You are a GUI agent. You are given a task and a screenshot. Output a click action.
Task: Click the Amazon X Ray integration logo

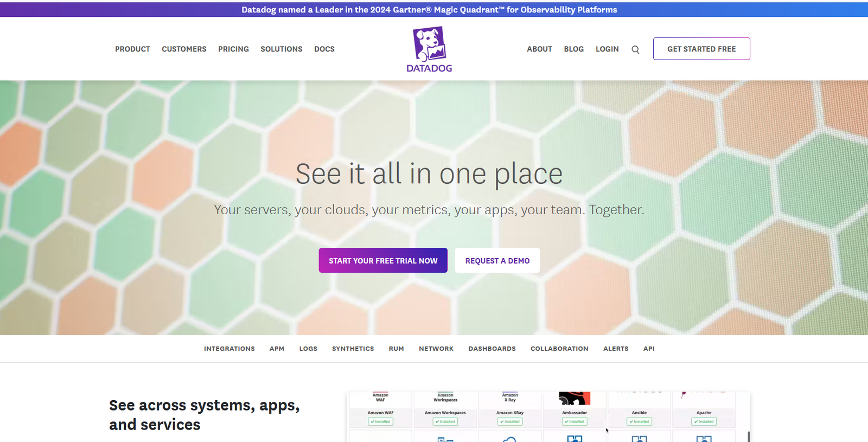pos(510,398)
